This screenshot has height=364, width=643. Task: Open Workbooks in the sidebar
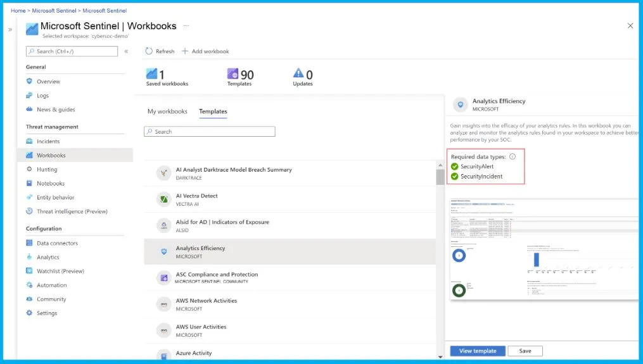point(75,155)
